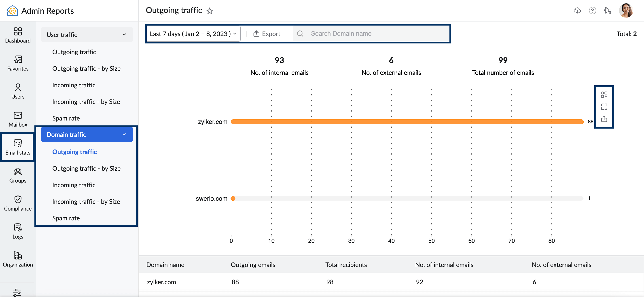The width and height of the screenshot is (644, 297).
Task: Open Outgoing traffic - by Size under Domain traffic
Action: pos(86,168)
